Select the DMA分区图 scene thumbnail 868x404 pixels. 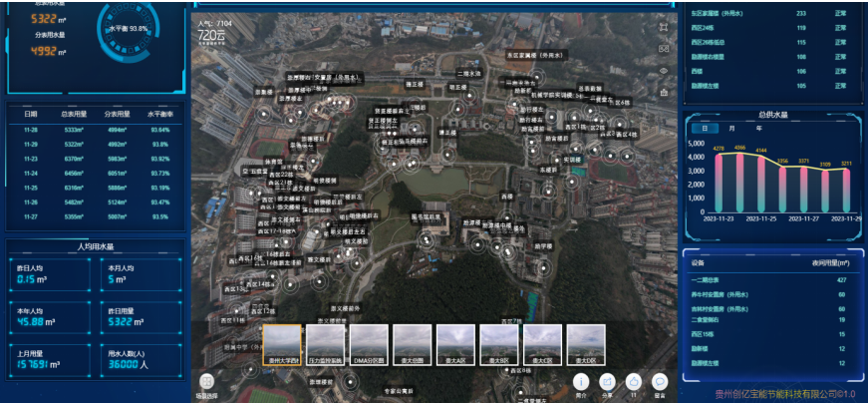[x=369, y=344]
